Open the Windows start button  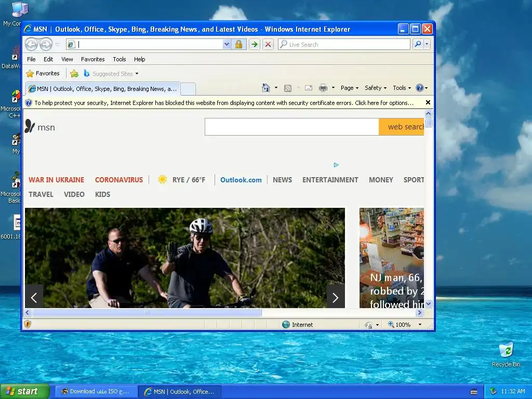(24, 391)
